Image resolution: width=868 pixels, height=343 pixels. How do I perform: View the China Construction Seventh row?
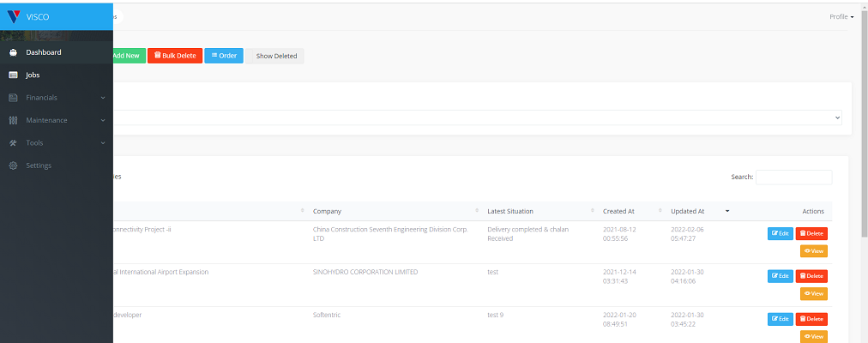814,251
